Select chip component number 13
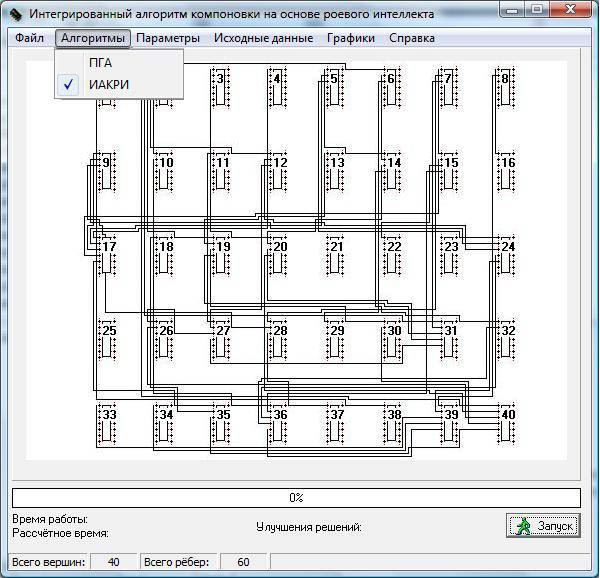This screenshot has height=578, width=600. click(x=335, y=171)
